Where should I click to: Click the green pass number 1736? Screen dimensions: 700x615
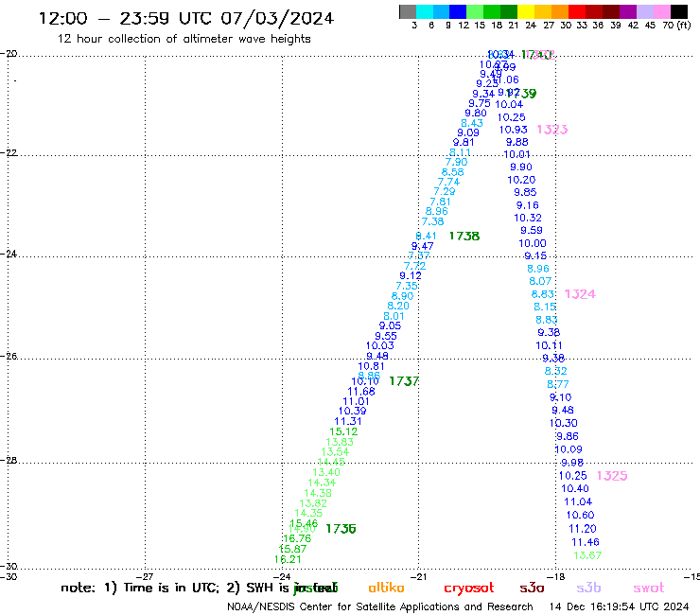(x=341, y=529)
